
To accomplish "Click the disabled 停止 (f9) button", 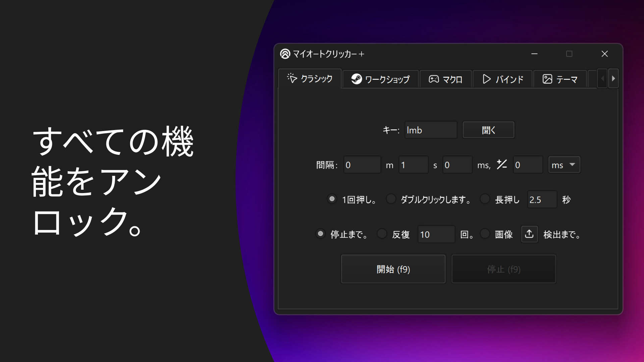I will click(x=504, y=269).
